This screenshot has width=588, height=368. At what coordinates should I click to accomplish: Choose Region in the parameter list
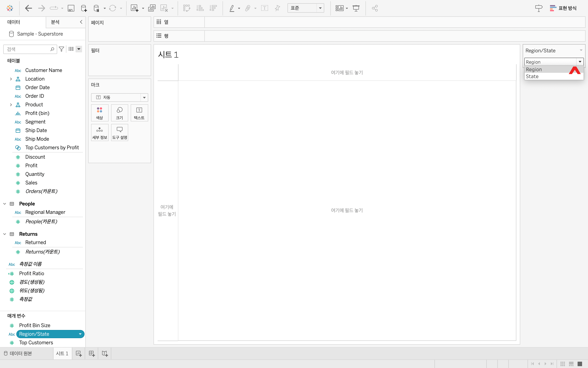554,69
